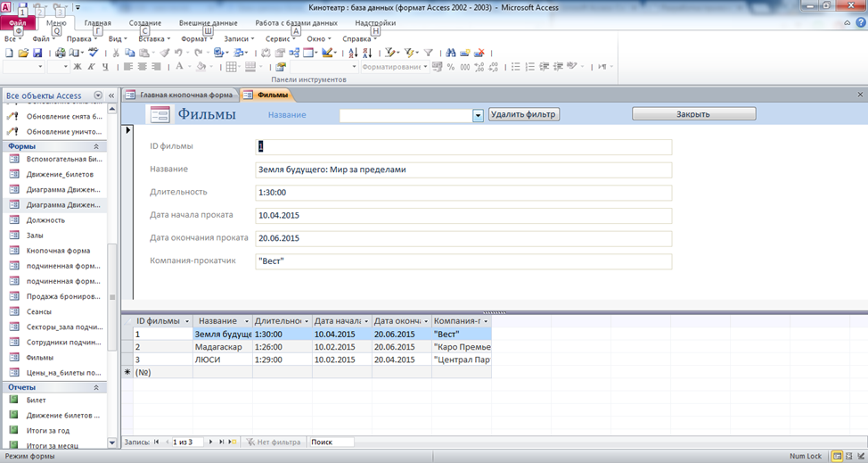
Task: Click the Поиск field in the record navigation bar
Action: click(x=331, y=442)
